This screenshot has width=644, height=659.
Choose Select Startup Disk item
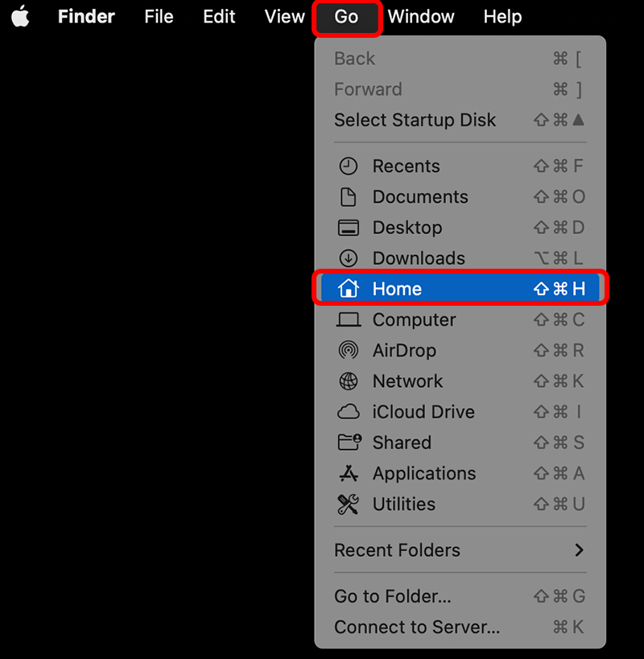click(415, 120)
